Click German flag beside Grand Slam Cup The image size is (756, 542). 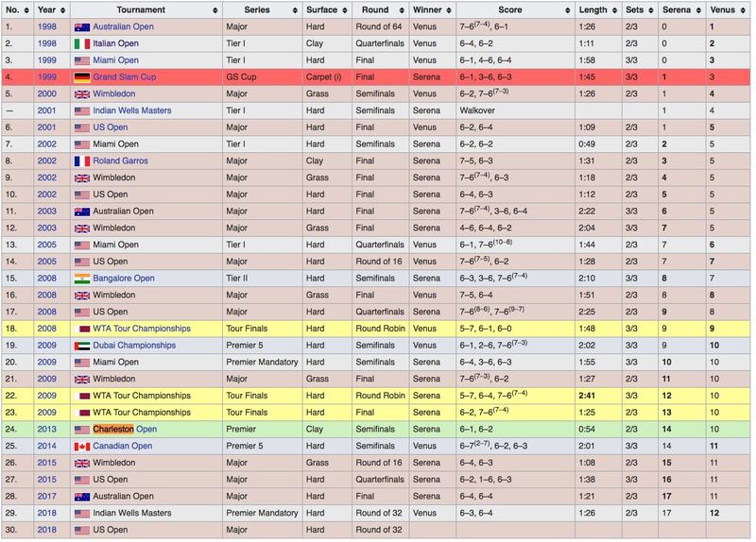click(82, 77)
